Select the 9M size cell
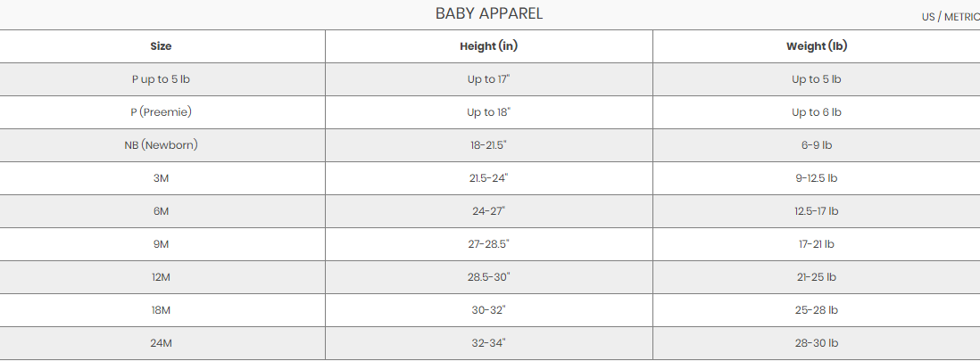This screenshot has height=361, width=980. [162, 244]
